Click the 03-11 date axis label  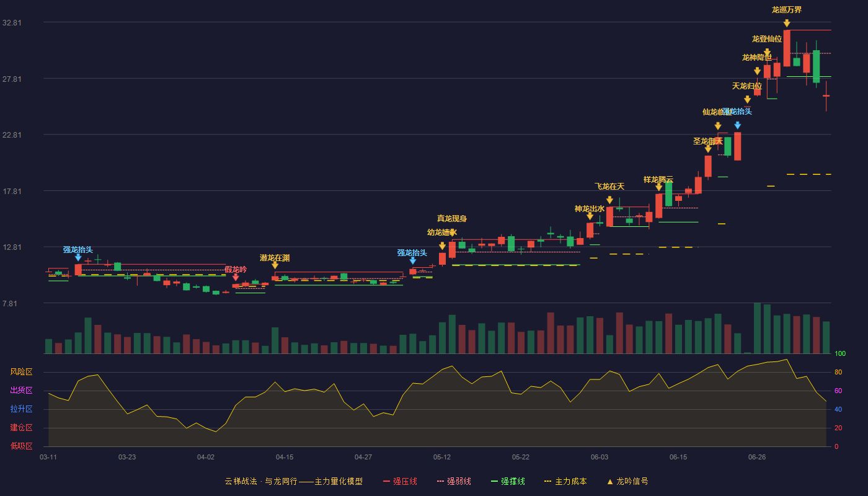click(x=48, y=457)
